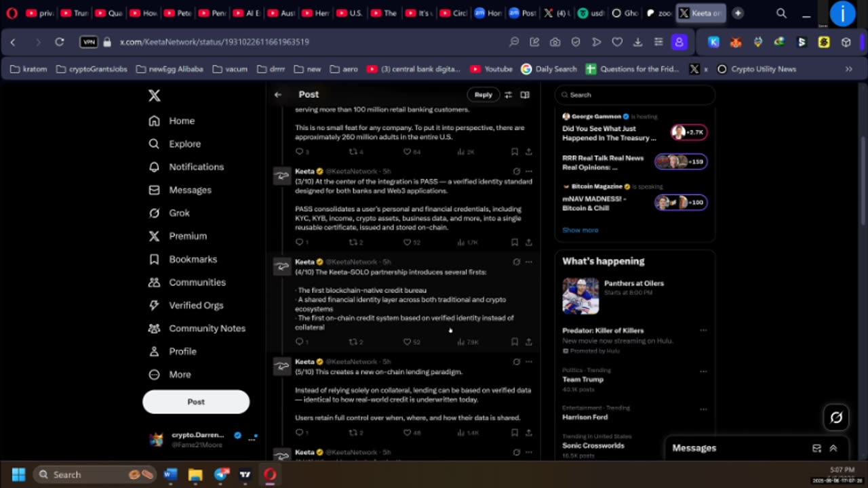Reload the page in the browser toolbar
The width and height of the screenshot is (868, 488).
pos(60,42)
